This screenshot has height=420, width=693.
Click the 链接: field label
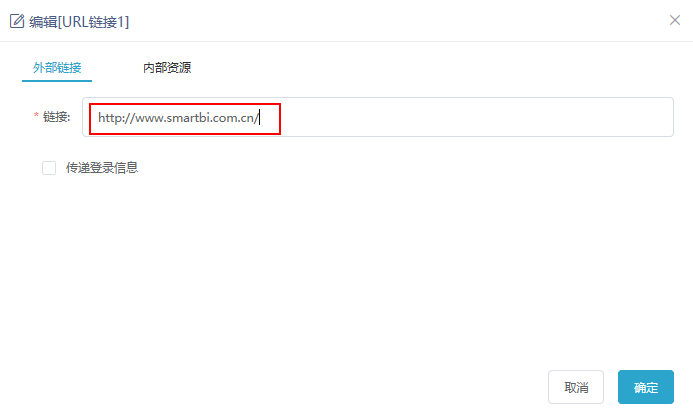(x=57, y=117)
